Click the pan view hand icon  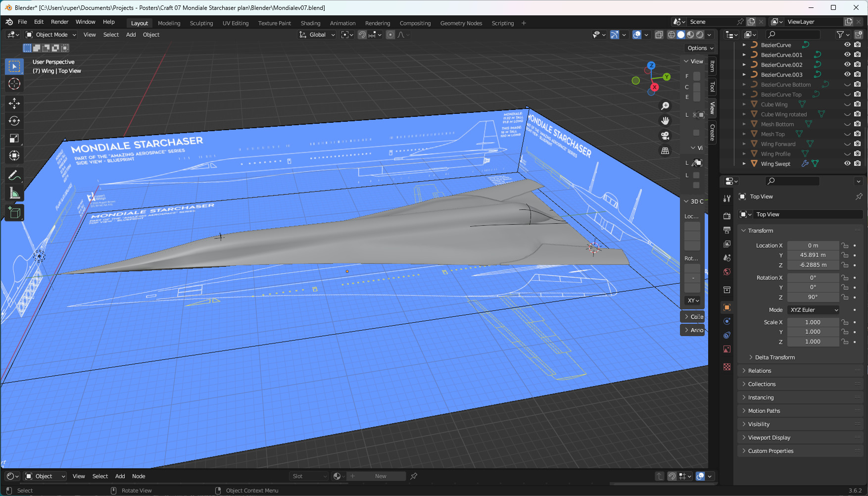click(x=665, y=121)
